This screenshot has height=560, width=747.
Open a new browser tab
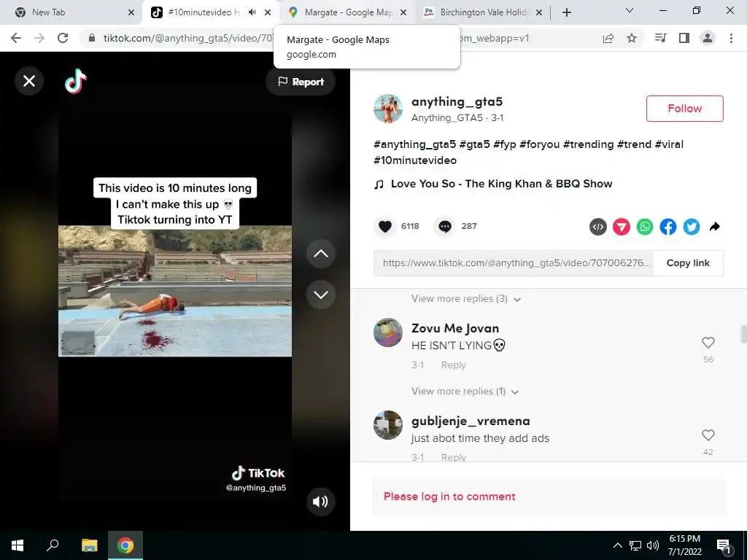tap(566, 12)
